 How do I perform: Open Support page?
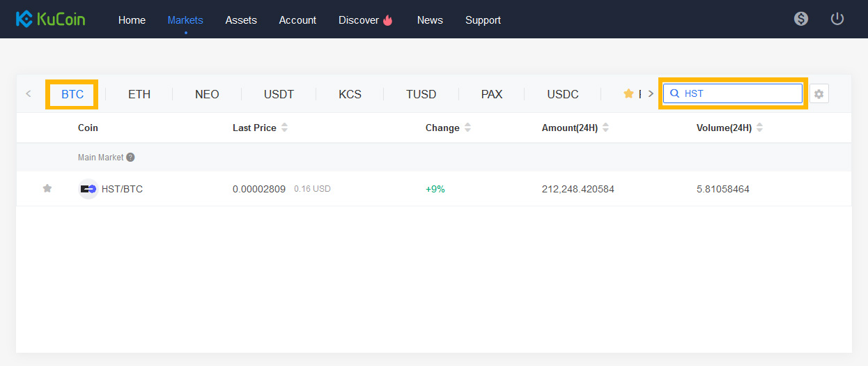[483, 20]
